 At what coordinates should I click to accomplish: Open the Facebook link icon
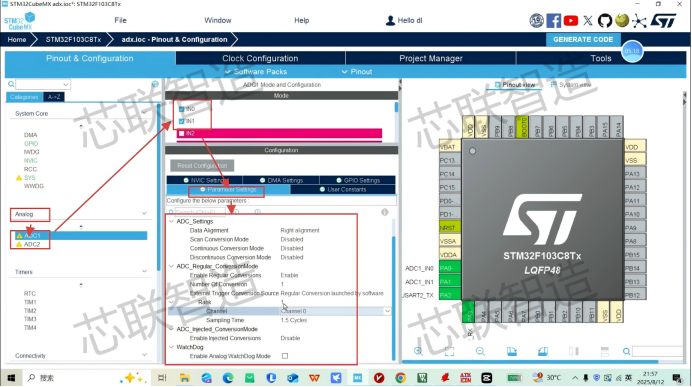pos(553,20)
